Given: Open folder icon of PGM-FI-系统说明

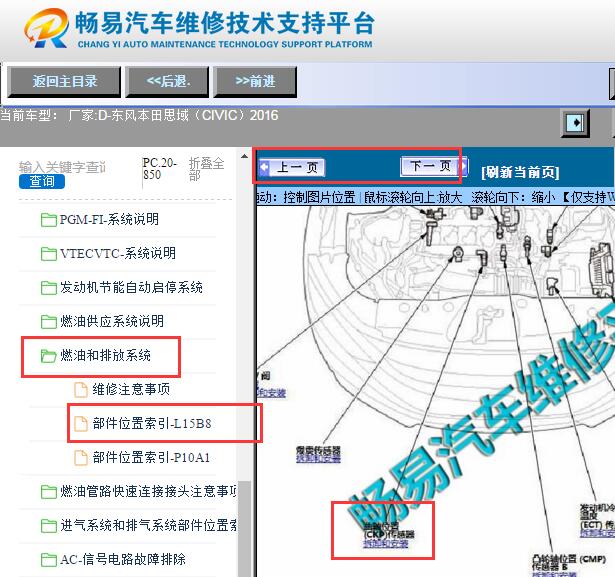Looking at the screenshot, I should (x=49, y=220).
